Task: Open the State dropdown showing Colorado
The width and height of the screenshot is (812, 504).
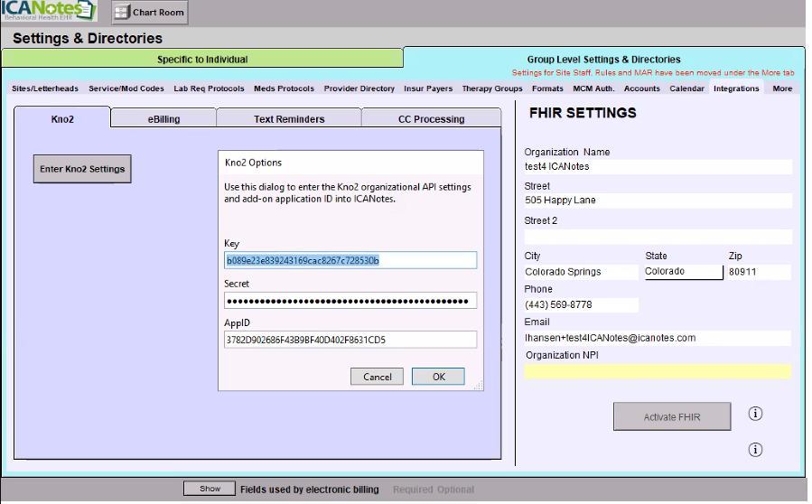Action: click(x=683, y=272)
